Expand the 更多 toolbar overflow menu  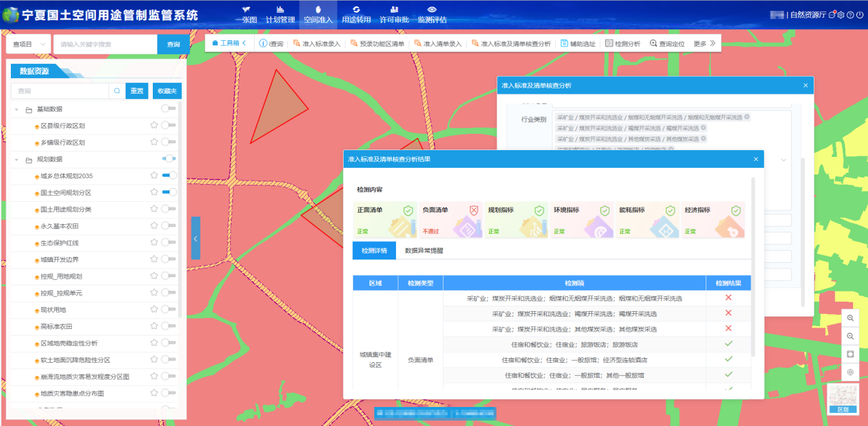pos(704,43)
